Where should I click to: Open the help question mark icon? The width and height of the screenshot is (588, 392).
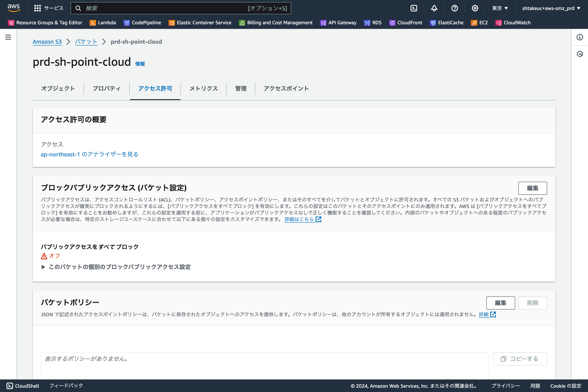[454, 8]
